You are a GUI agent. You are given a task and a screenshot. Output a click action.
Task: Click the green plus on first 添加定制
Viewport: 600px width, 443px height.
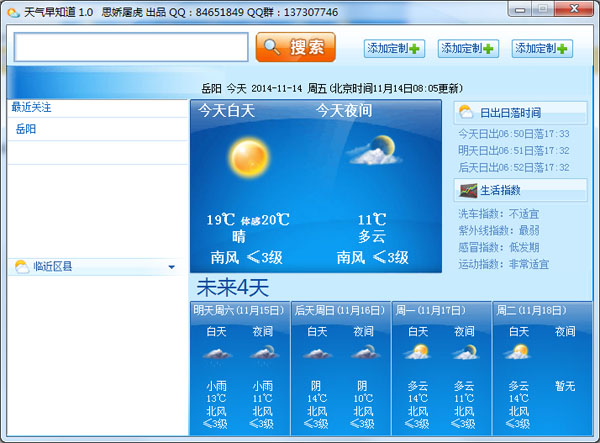(x=414, y=49)
